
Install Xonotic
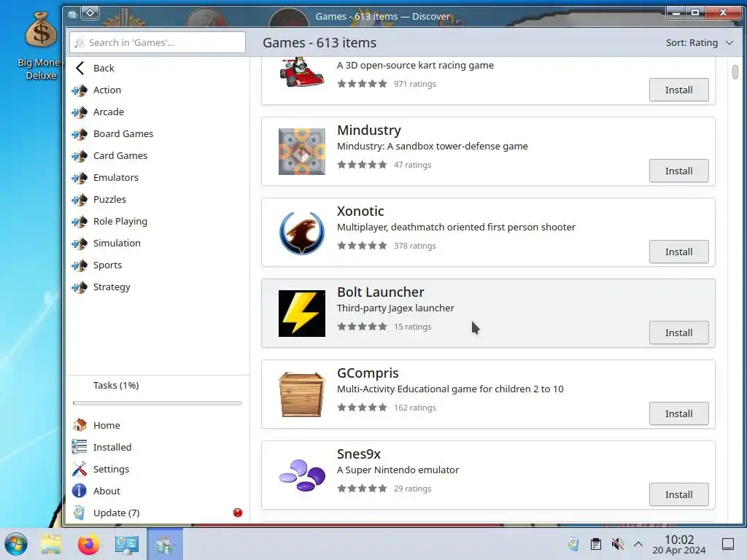(x=679, y=252)
